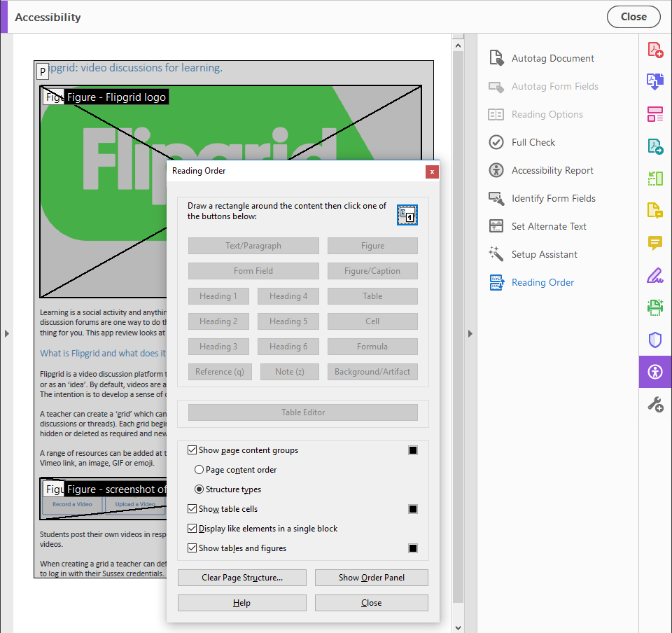672x633 pixels.
Task: Toggle the Show tables and figures checkbox
Action: point(192,548)
